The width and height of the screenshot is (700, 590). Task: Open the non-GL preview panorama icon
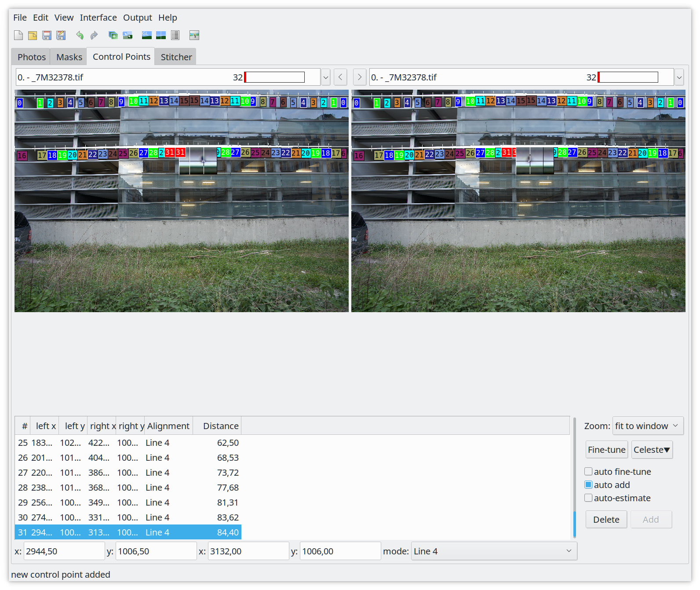click(x=161, y=35)
